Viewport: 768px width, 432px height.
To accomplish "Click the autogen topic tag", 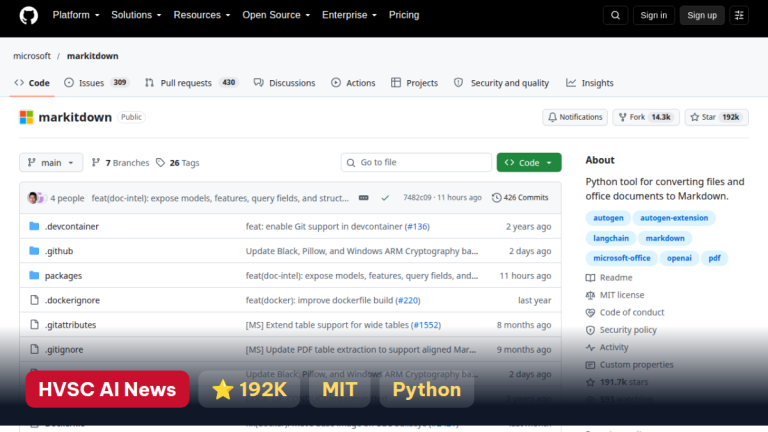I will click(608, 218).
